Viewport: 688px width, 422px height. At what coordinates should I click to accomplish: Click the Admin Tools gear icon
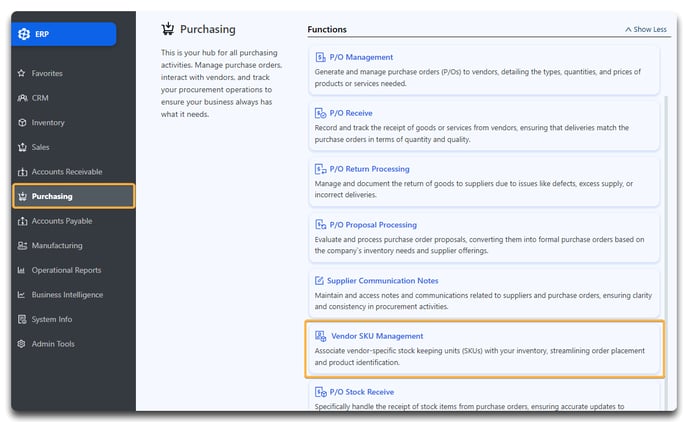pyautogui.click(x=22, y=343)
